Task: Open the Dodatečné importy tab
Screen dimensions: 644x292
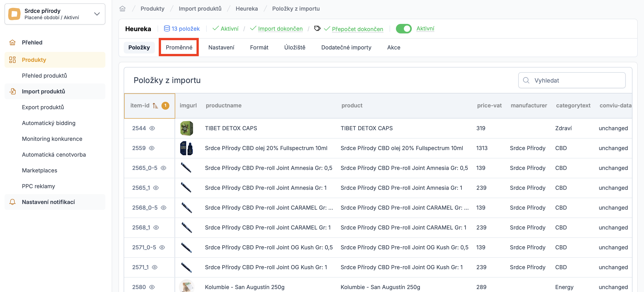Action: (x=346, y=47)
